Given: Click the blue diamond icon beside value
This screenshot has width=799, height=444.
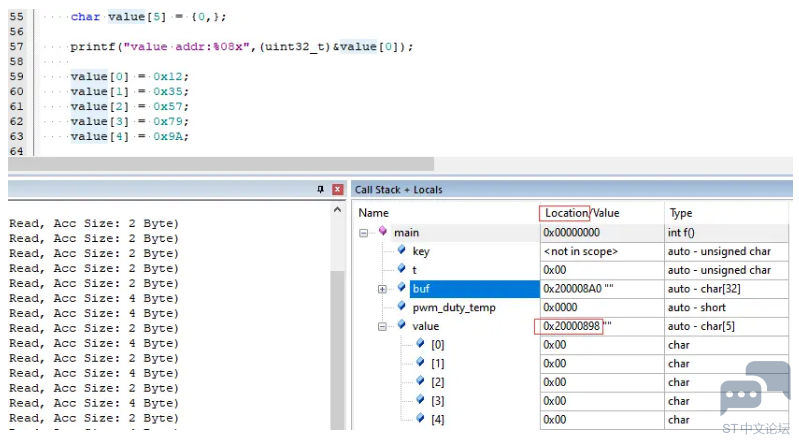Looking at the screenshot, I should pos(402,325).
